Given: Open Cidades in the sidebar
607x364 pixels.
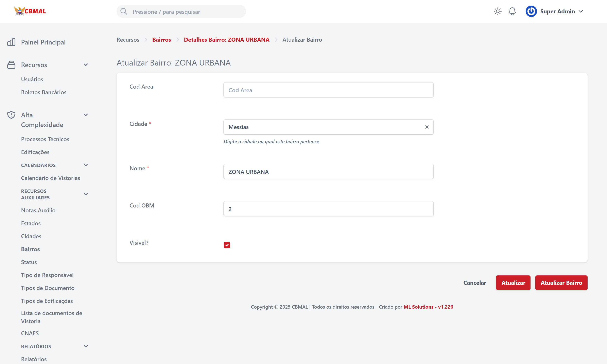Looking at the screenshot, I should (x=31, y=236).
